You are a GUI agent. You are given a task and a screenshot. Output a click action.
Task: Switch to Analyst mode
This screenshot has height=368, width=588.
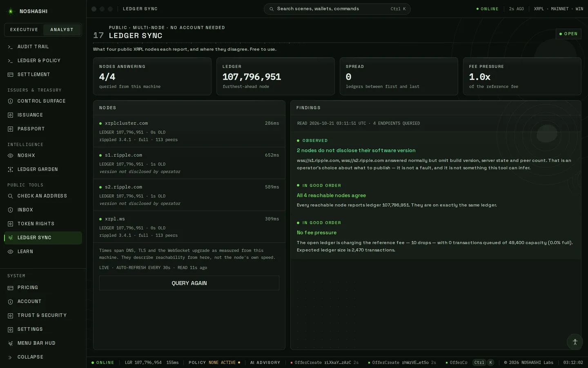62,30
